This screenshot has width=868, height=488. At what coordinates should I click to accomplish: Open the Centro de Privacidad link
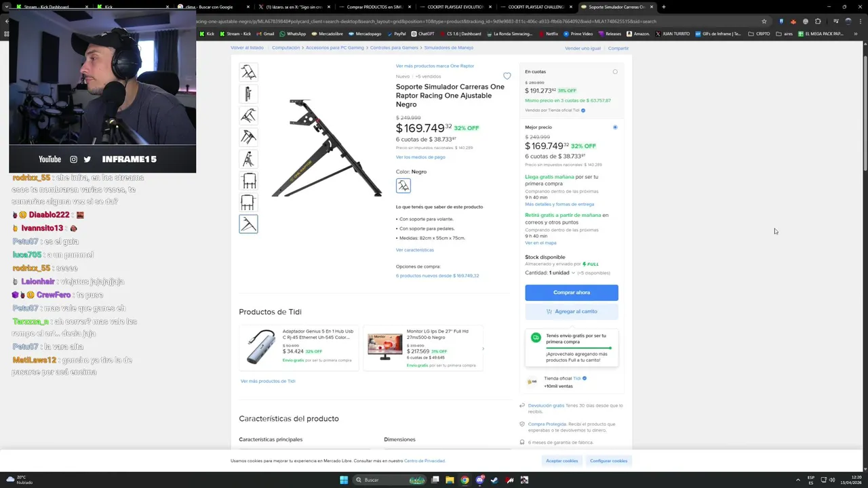(x=425, y=461)
